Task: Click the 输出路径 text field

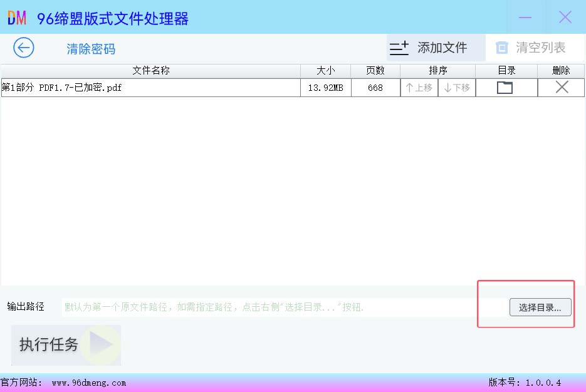Action: pyautogui.click(x=282, y=307)
